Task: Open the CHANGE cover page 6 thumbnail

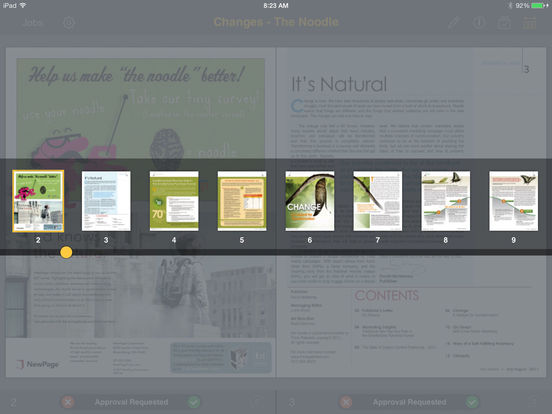Action: 310,201
